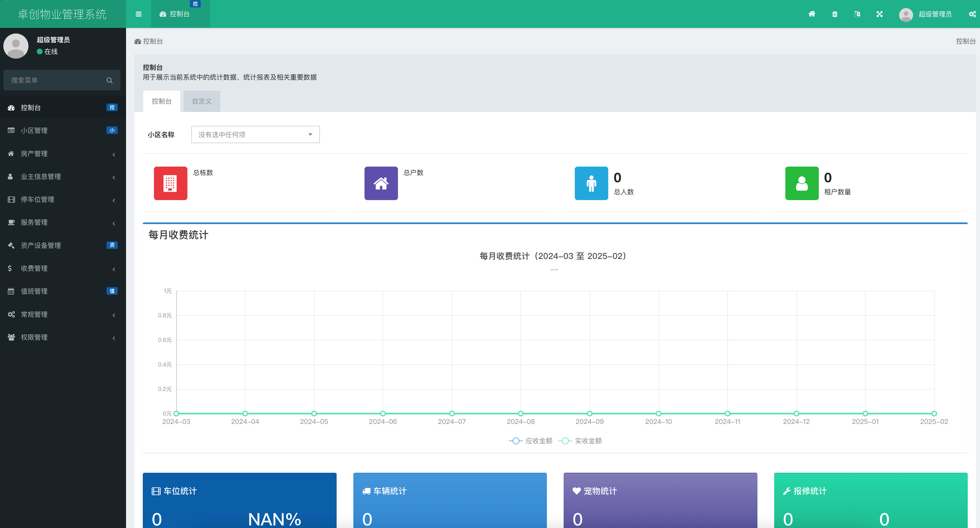This screenshot has height=528, width=980.
Task: Click the top bar admin avatar
Action: coord(906,15)
